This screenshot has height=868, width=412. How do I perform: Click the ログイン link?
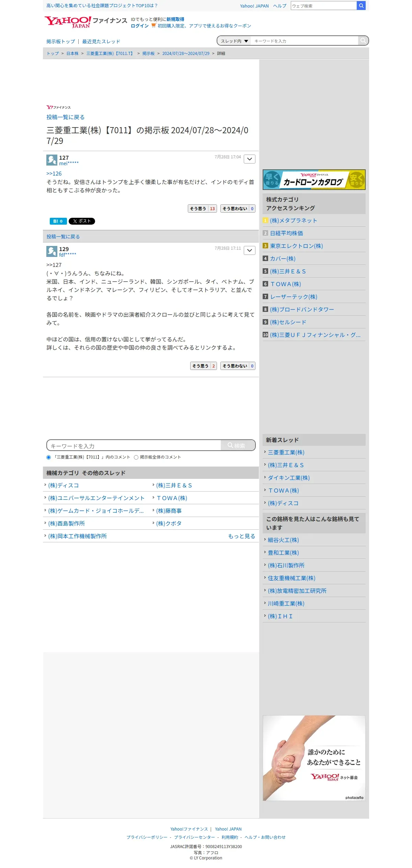[140, 26]
